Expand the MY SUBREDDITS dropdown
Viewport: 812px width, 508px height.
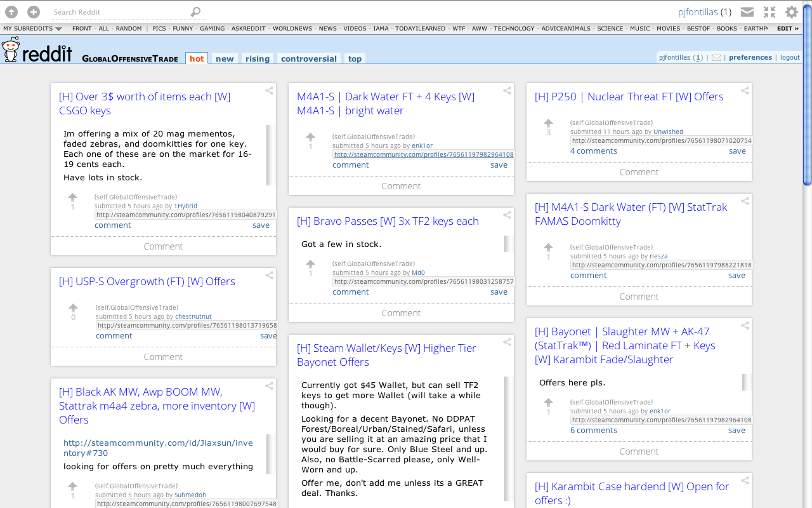tap(32, 29)
